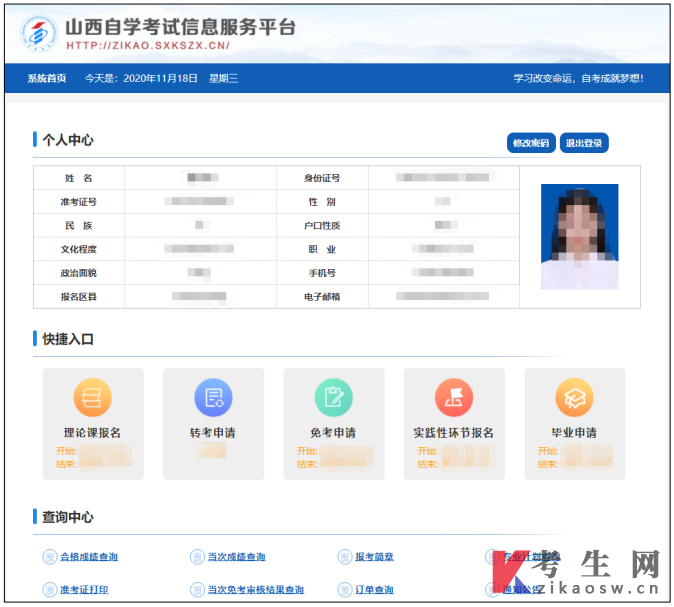Click 修改密码 button
674x607 pixels.
pos(531,143)
